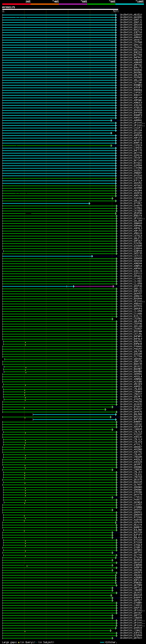146x644 pixels.
Task: Click hit label UniRef100_A1BY86
Action: tap(131, 520)
